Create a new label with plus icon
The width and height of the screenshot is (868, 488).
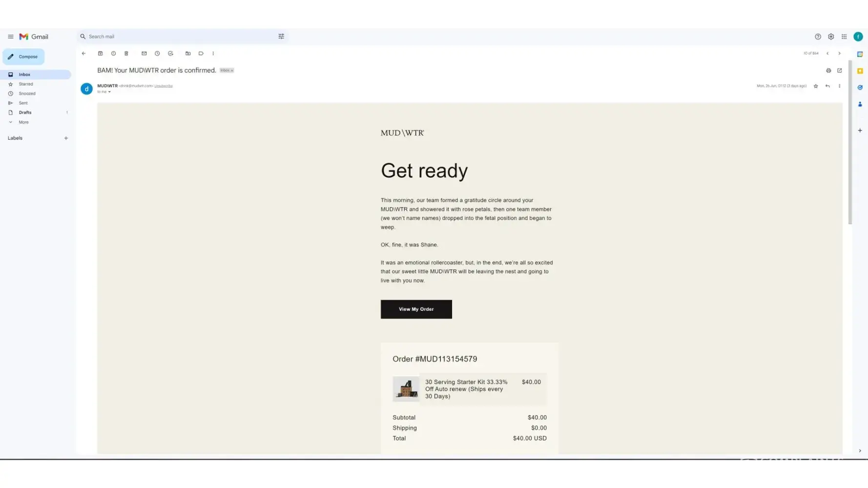tap(66, 138)
